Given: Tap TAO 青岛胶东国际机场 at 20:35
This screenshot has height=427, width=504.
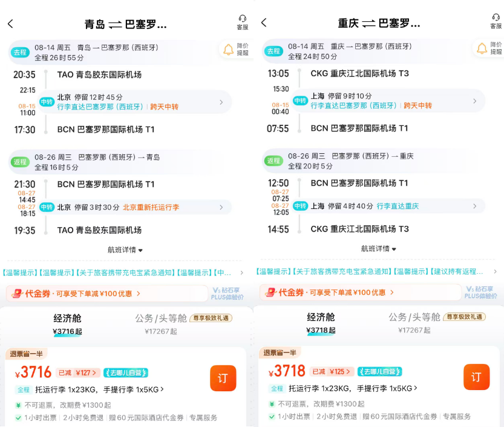Looking at the screenshot, I should click(x=99, y=74).
